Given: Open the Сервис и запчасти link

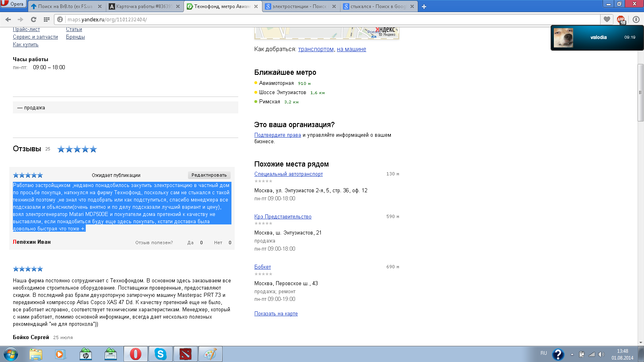Looking at the screenshot, I should 35,37.
